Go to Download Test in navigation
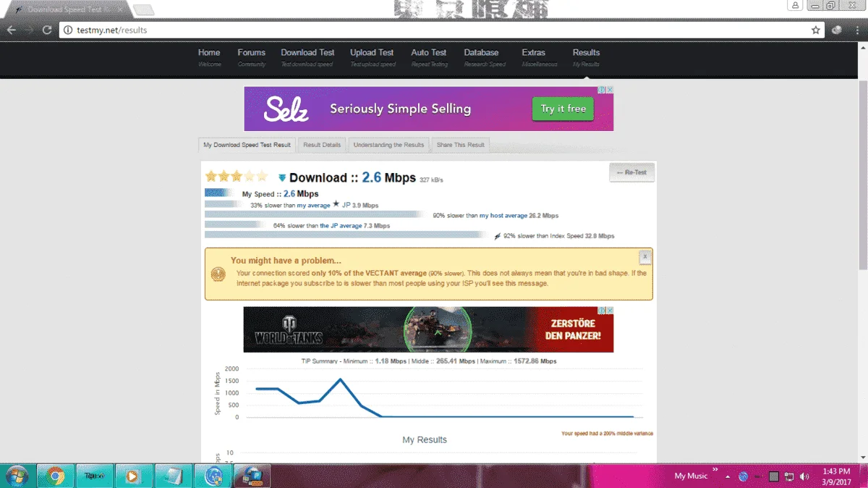868x488 pixels. coord(307,57)
